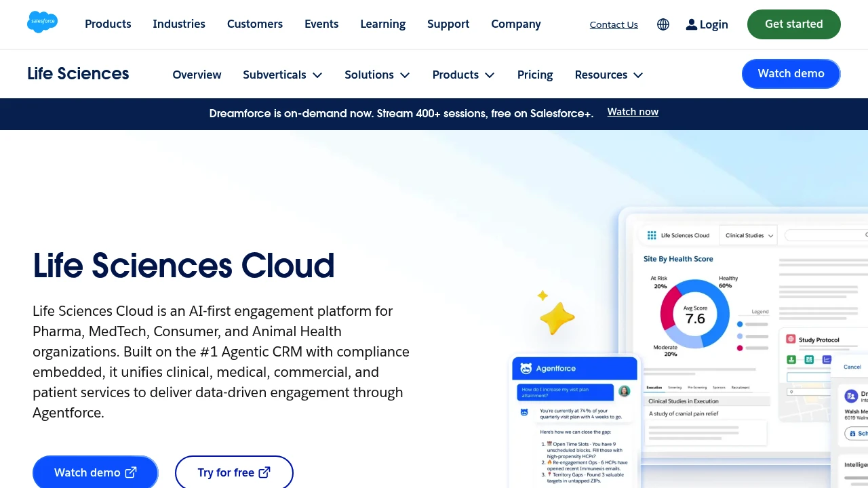Viewport: 868px width, 488px height.
Task: Open the secondary-nav Products dropdown
Action: [464, 75]
